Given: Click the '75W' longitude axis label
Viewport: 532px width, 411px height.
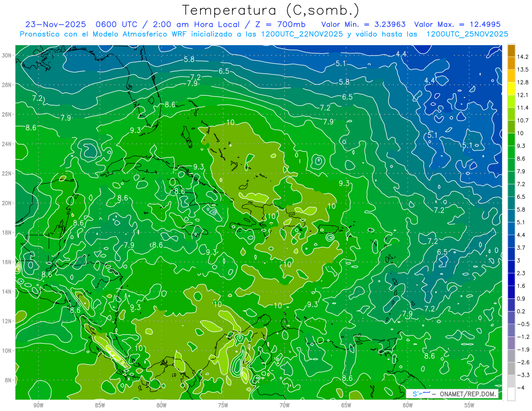Looking at the screenshot, I should (x=223, y=406).
